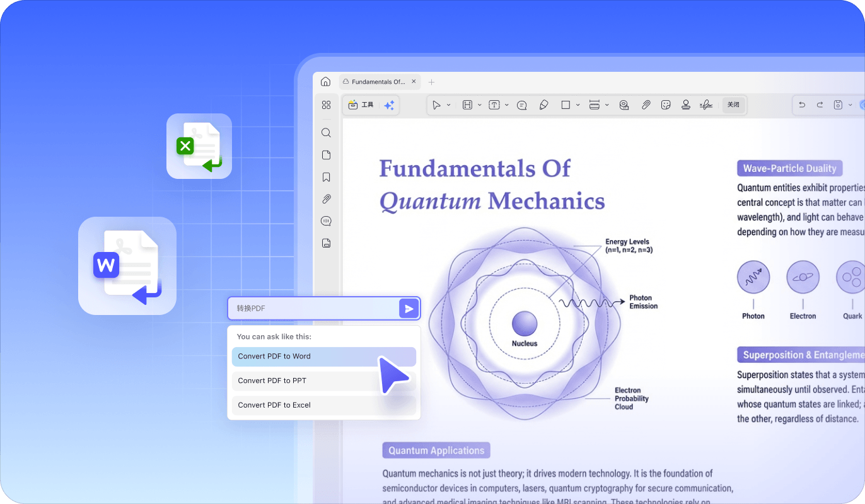865x504 pixels.
Task: Select the sticker tool in the toolbar
Action: coord(665,105)
